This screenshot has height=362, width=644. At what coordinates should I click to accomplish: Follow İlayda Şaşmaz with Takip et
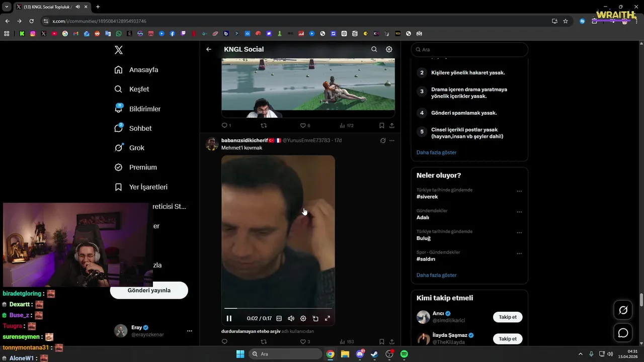click(x=508, y=338)
